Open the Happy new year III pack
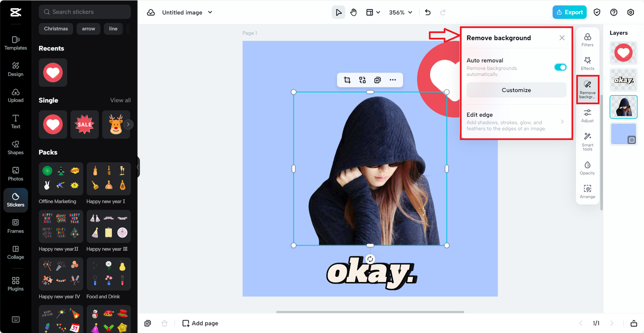Viewport: 644px width, 333px height. [x=109, y=227]
